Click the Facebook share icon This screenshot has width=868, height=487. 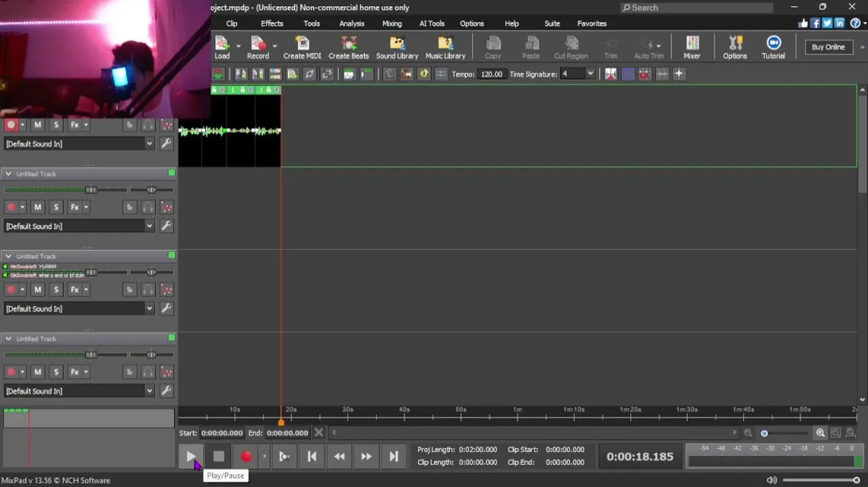(x=815, y=23)
